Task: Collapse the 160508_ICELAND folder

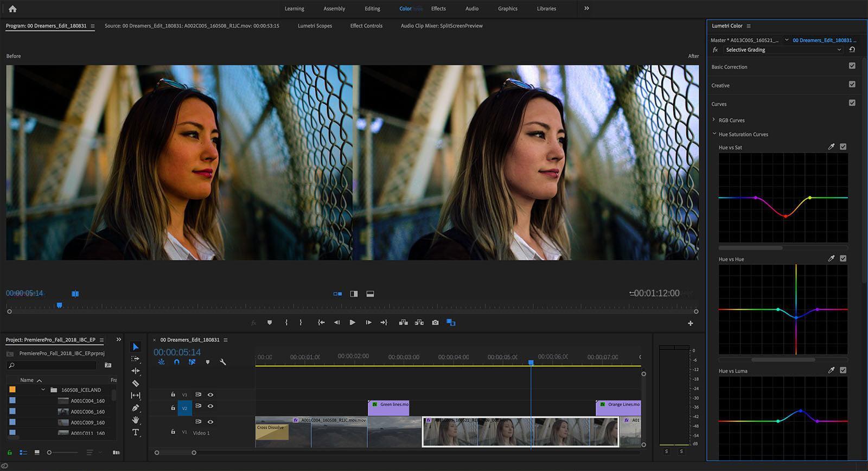Action: 43,390
